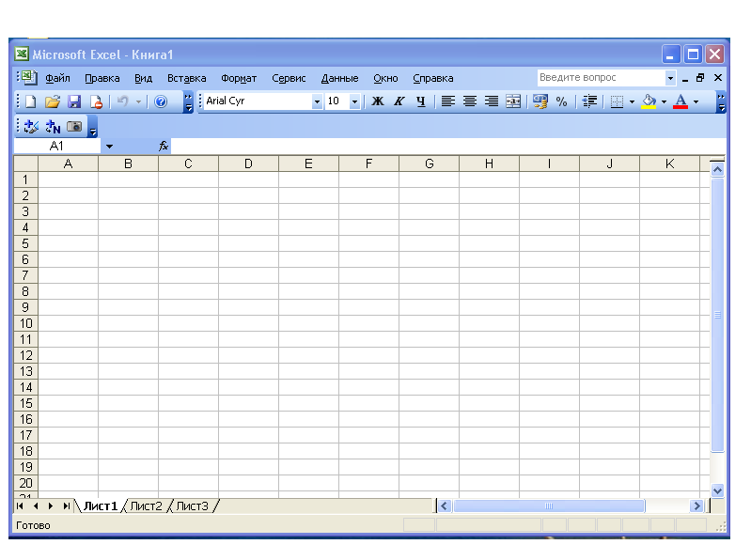Jump to last sheet tab arrow
The width and height of the screenshot is (751, 560).
click(67, 506)
